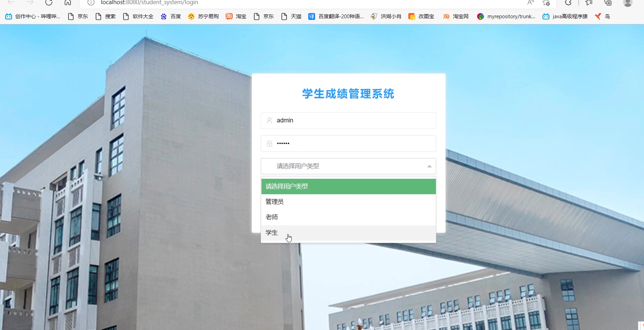Click the read aloud icon in address bar

coord(530,2)
